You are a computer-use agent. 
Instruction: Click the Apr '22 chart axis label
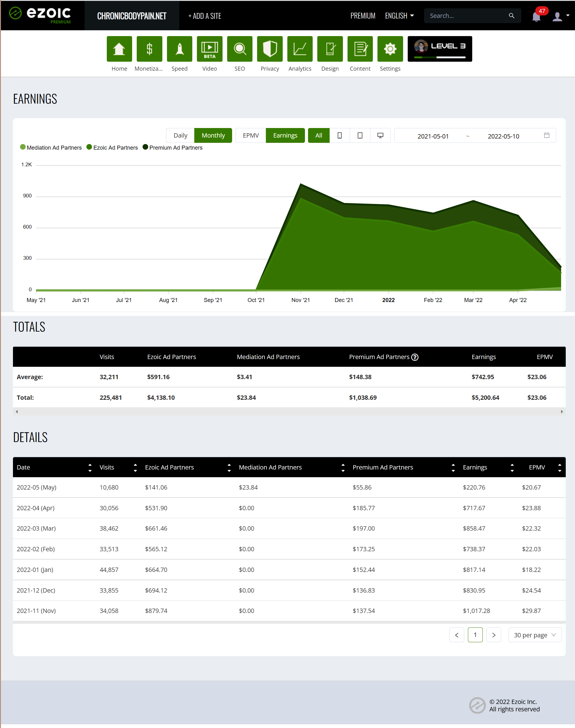518,300
